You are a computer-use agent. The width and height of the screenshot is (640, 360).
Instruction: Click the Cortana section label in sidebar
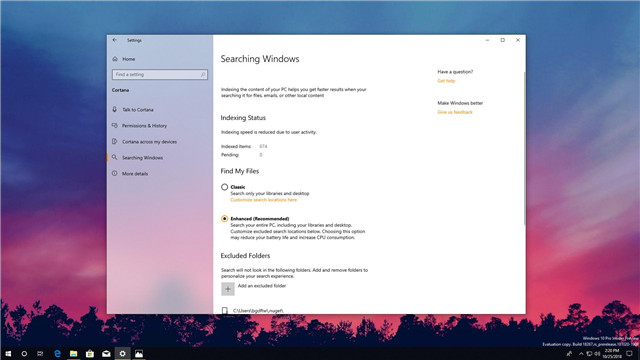coord(120,90)
